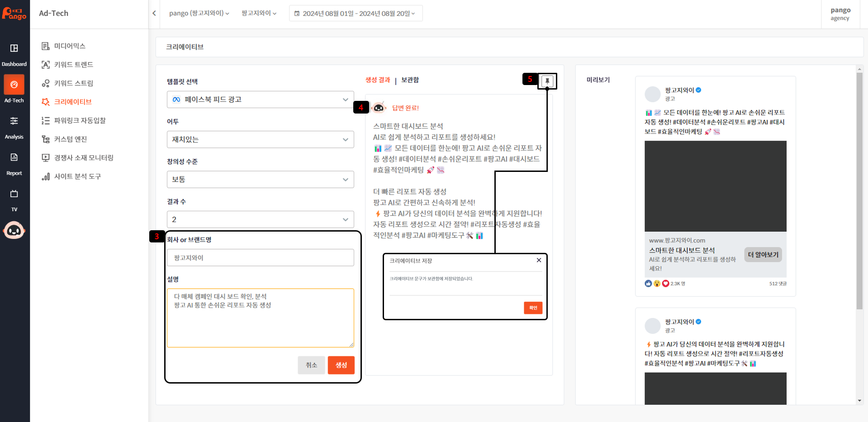Screen dimensions: 868x422
Task: Open 키워드 트렌드 menu item
Action: pos(74,65)
